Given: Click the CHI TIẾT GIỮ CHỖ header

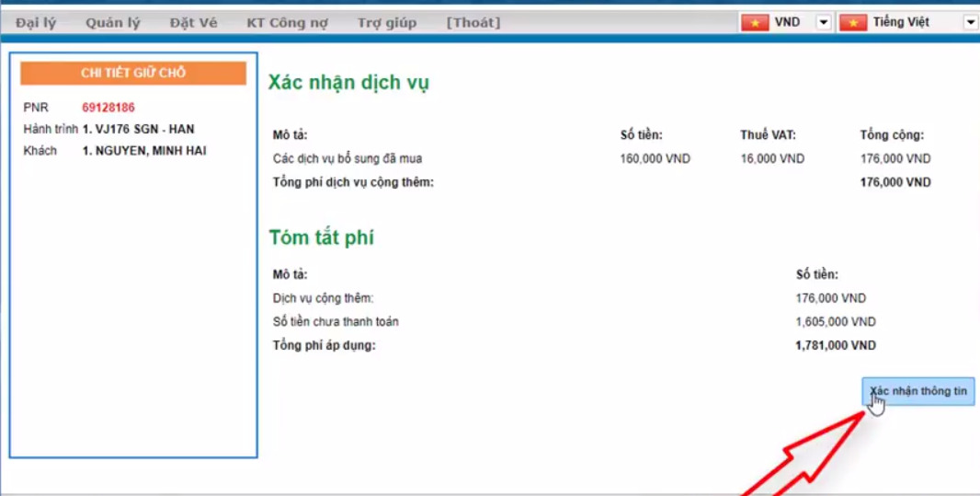Looking at the screenshot, I should pos(133,74).
